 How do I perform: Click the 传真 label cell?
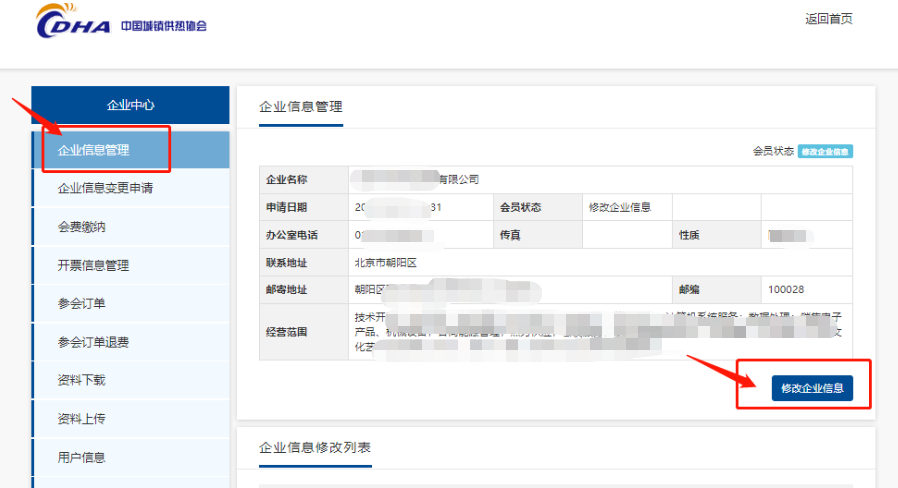click(538, 235)
